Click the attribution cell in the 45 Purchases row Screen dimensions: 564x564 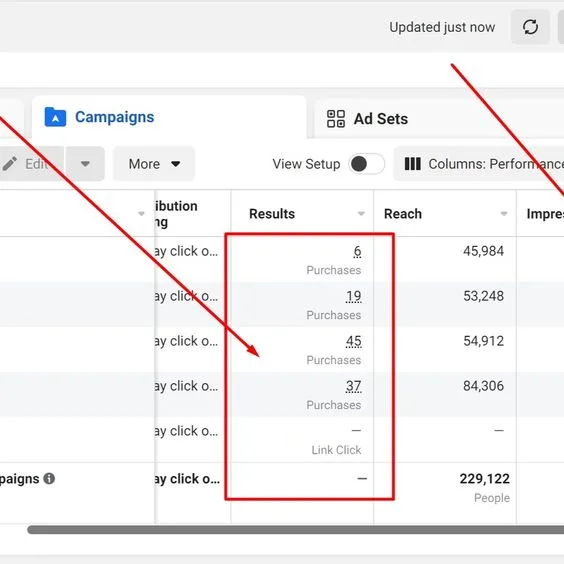pos(186,341)
